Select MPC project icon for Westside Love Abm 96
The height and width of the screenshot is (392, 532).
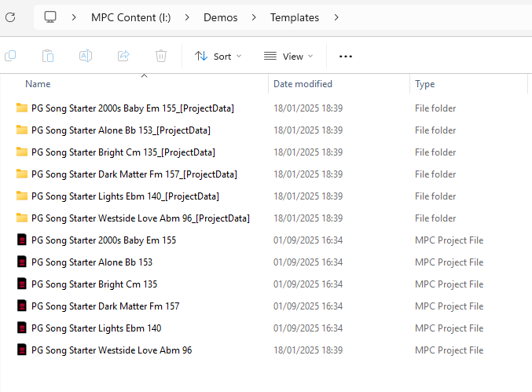tap(22, 350)
